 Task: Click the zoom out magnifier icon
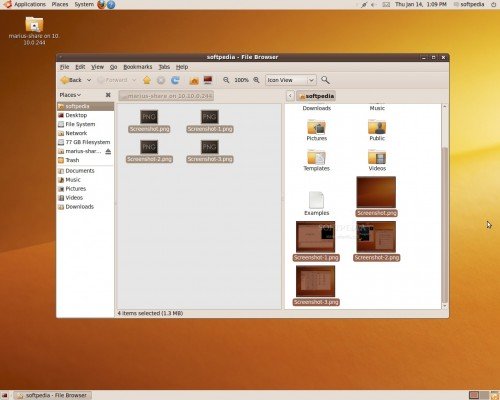[226, 80]
